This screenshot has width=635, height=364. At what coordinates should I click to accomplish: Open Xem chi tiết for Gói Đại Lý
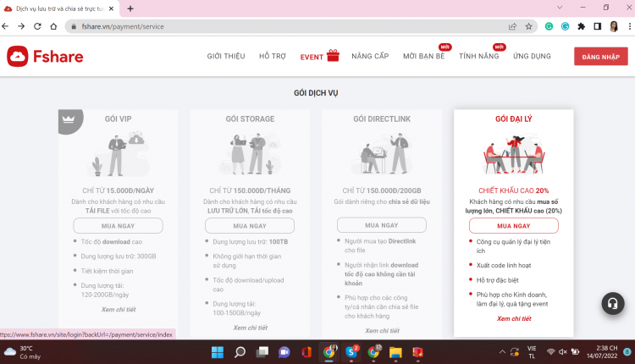click(514, 318)
